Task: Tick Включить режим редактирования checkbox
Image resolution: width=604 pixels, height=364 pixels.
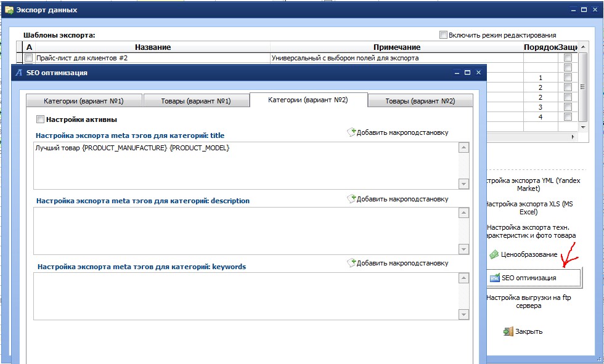Action: click(443, 35)
